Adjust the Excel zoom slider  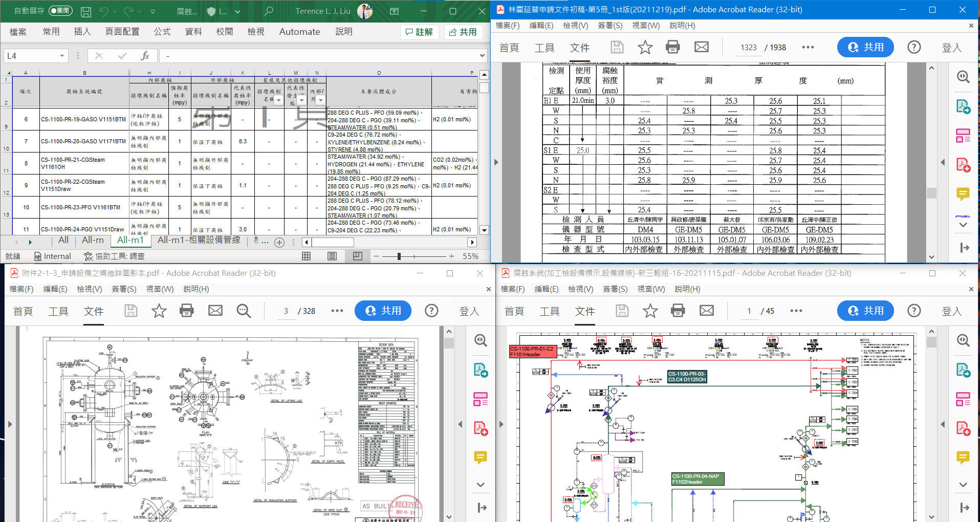[x=399, y=256]
